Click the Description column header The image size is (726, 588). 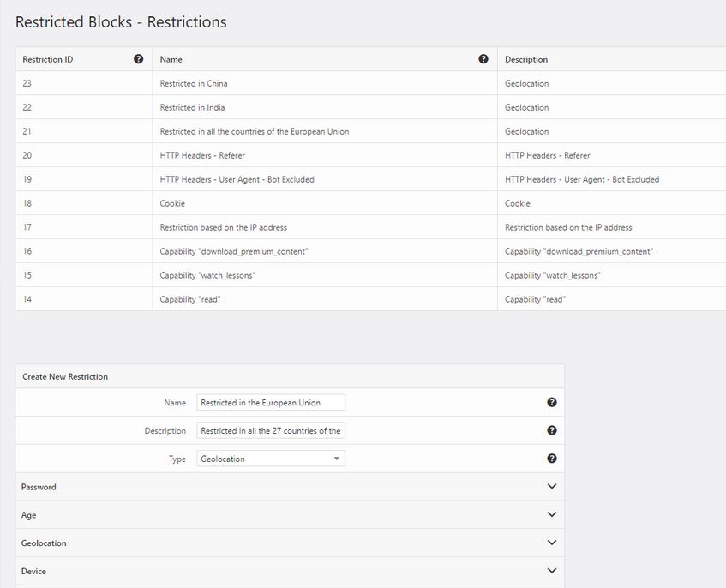click(526, 59)
